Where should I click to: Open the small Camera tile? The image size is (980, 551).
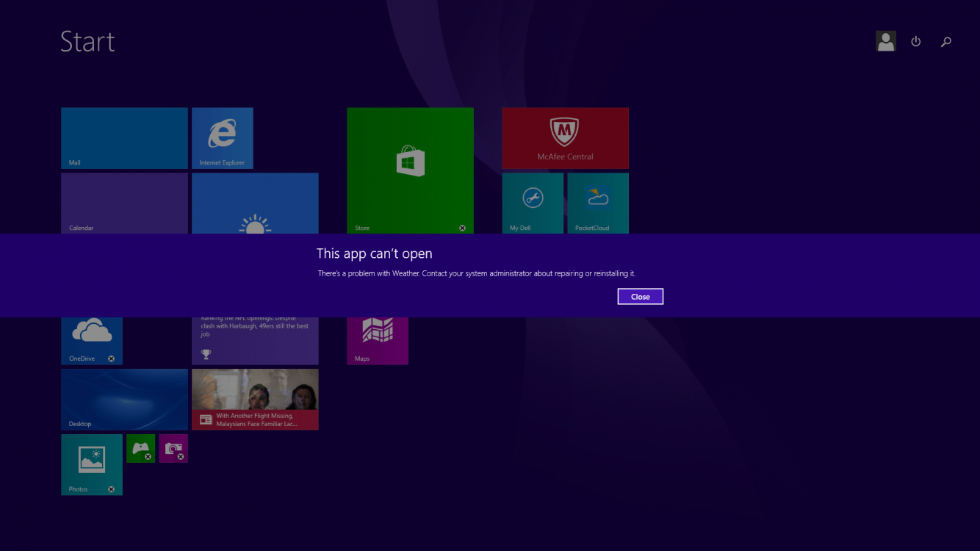coord(173,448)
